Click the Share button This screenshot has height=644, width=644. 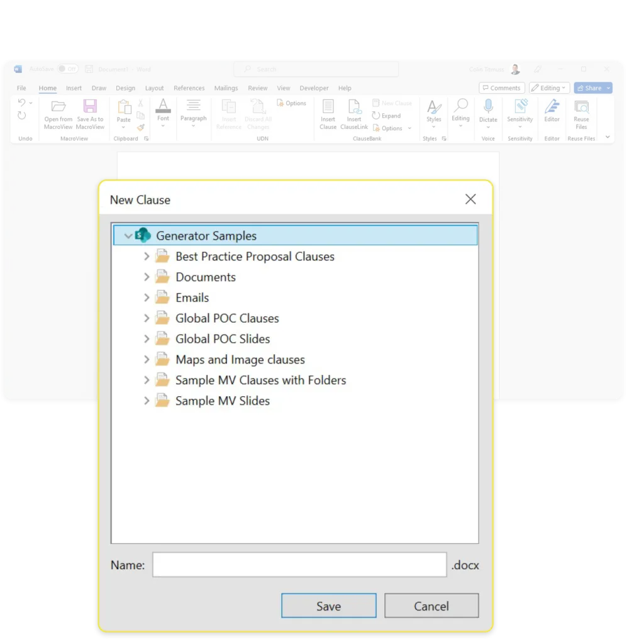(x=589, y=88)
